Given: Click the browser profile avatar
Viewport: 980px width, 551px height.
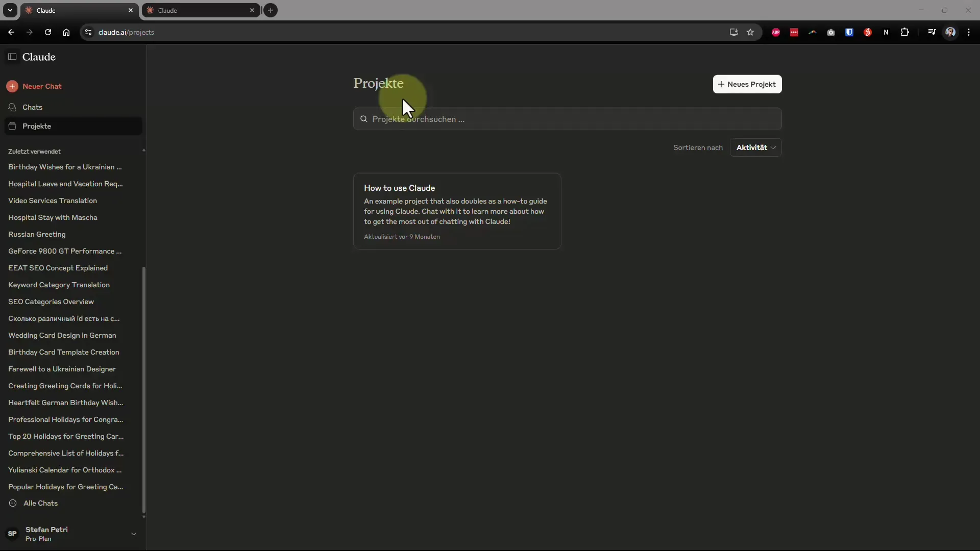Looking at the screenshot, I should coord(950,32).
